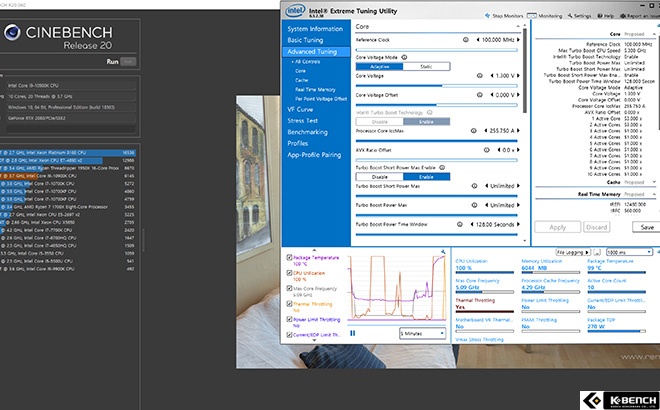Image resolution: width=660 pixels, height=410 pixels.
Task: Click the Report an Issue gear icon
Action: (x=623, y=16)
